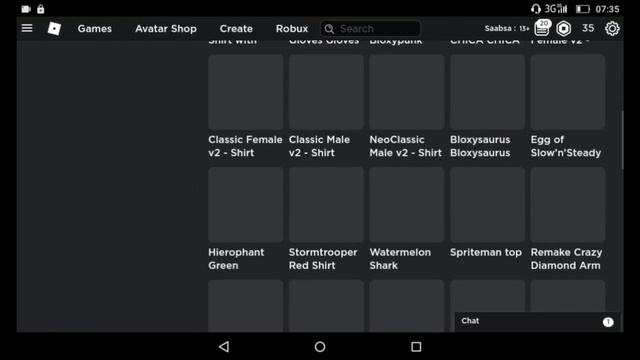Open the Avatar Shop menu
640x360 pixels.
click(166, 29)
